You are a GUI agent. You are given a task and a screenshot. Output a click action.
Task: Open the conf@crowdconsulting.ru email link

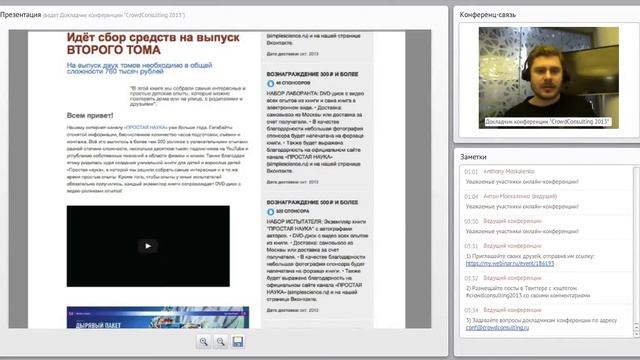tap(497, 328)
